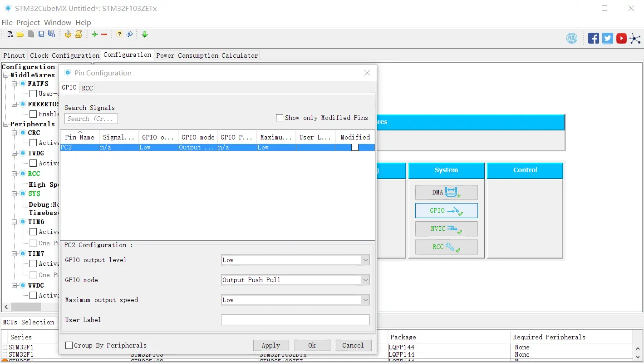Click the green plus toolbar icon
The height and width of the screenshot is (363, 644).
click(x=94, y=35)
